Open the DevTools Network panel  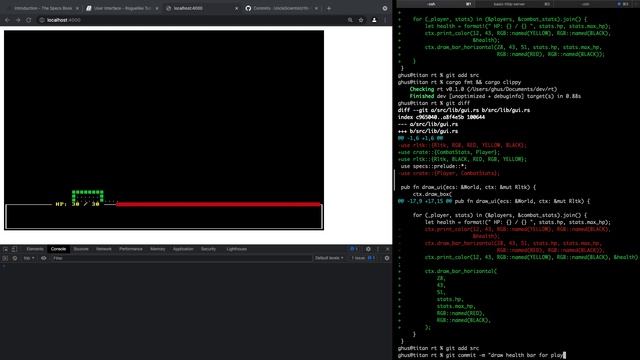[x=104, y=249]
